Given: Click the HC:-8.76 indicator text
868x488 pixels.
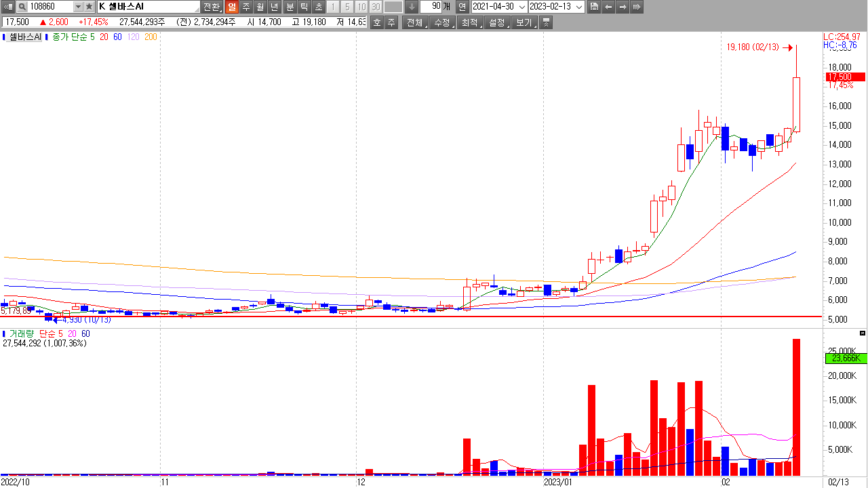Looking at the screenshot, I should (840, 45).
